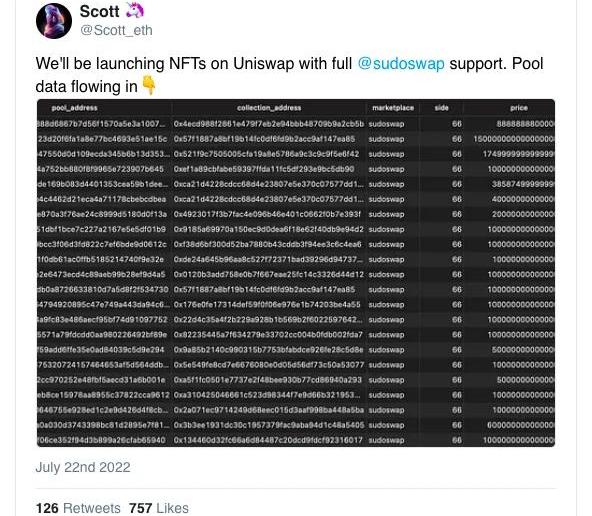View the 126 Retweets list
Viewport: 592px width, 516px height.
tap(78, 508)
